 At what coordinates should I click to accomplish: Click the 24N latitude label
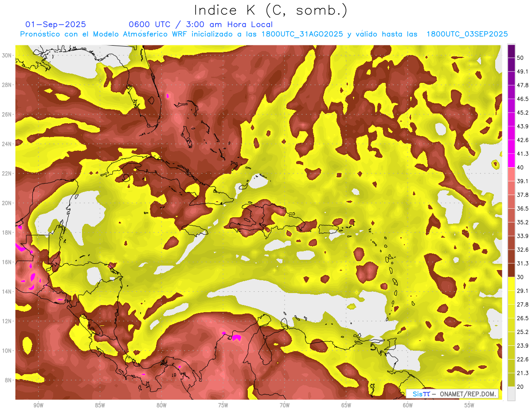(x=7, y=144)
